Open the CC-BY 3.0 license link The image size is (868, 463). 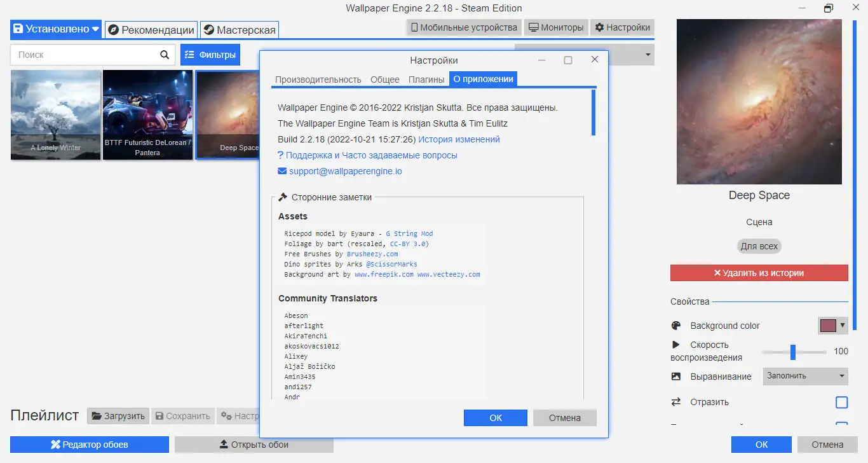[408, 244]
